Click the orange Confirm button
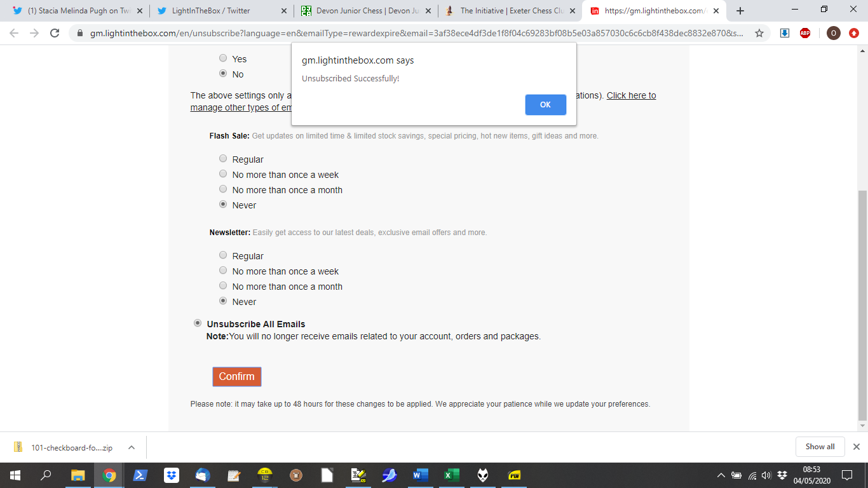This screenshot has height=488, width=868. [x=236, y=376]
